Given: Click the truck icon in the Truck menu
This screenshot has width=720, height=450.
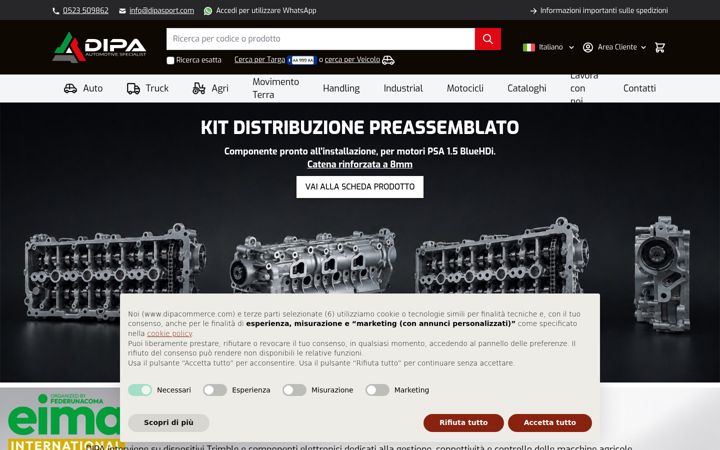Looking at the screenshot, I should pos(133,88).
